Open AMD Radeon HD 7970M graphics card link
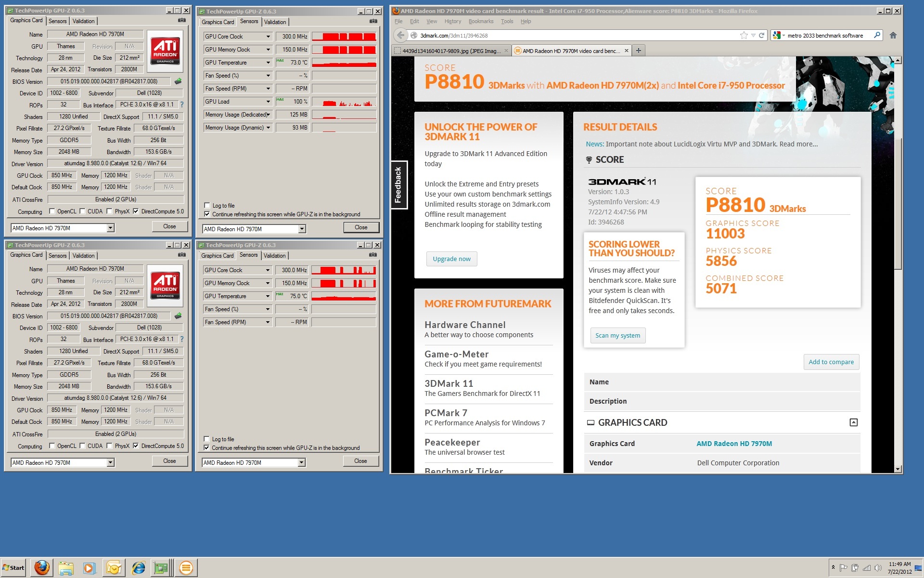The width and height of the screenshot is (924, 578). (734, 444)
